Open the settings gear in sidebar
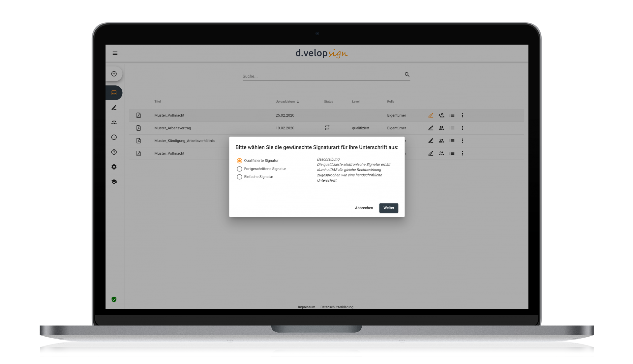633x364 pixels. tap(114, 167)
